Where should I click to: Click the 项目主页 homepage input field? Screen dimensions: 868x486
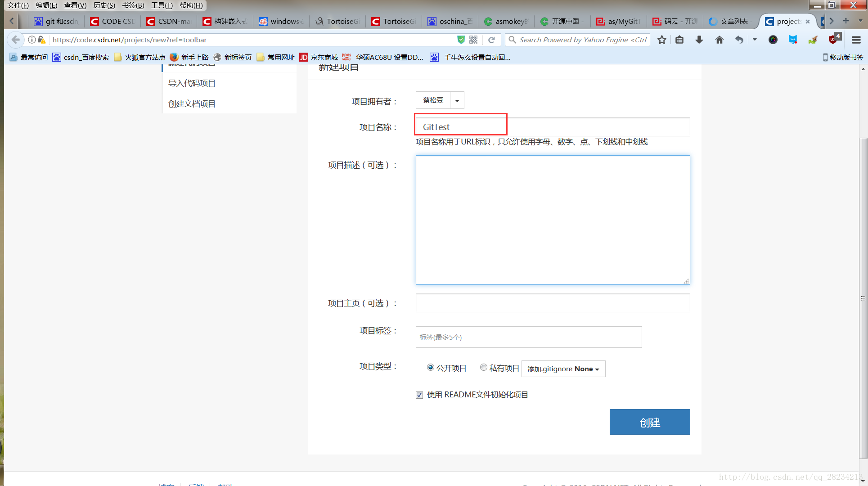click(553, 303)
